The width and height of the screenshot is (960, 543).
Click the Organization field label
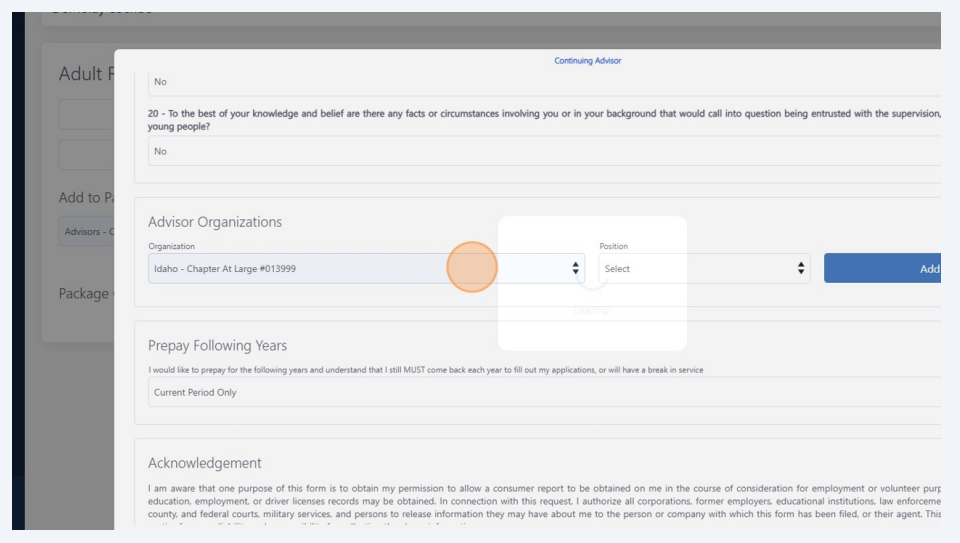pos(171,246)
